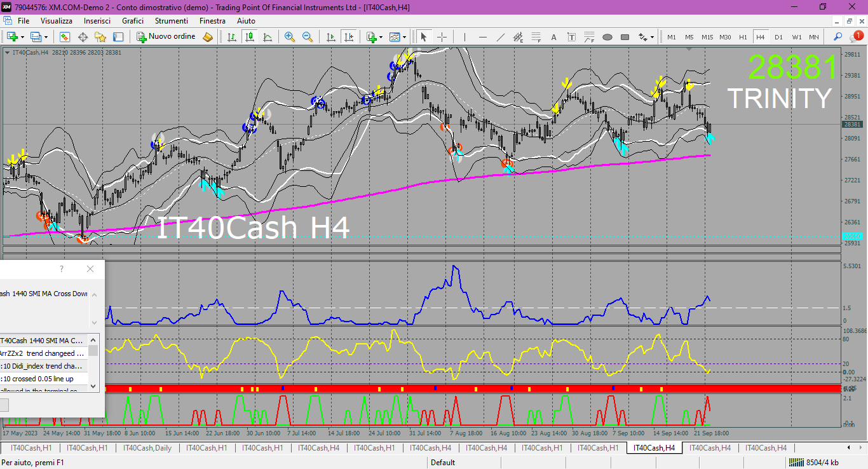The image size is (868, 469).
Task: Select the Text tool
Action: tap(553, 37)
